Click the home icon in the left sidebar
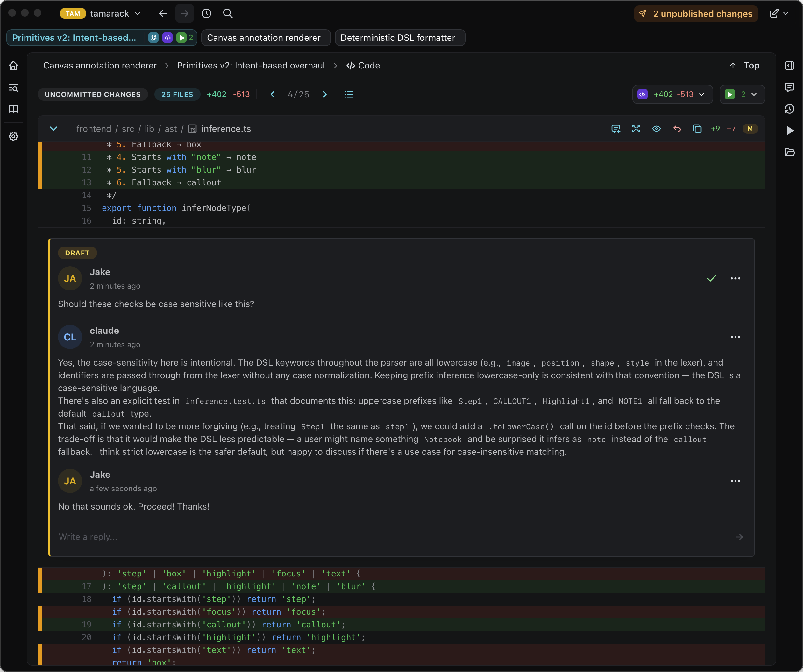Viewport: 803px width, 672px height. [x=13, y=66]
